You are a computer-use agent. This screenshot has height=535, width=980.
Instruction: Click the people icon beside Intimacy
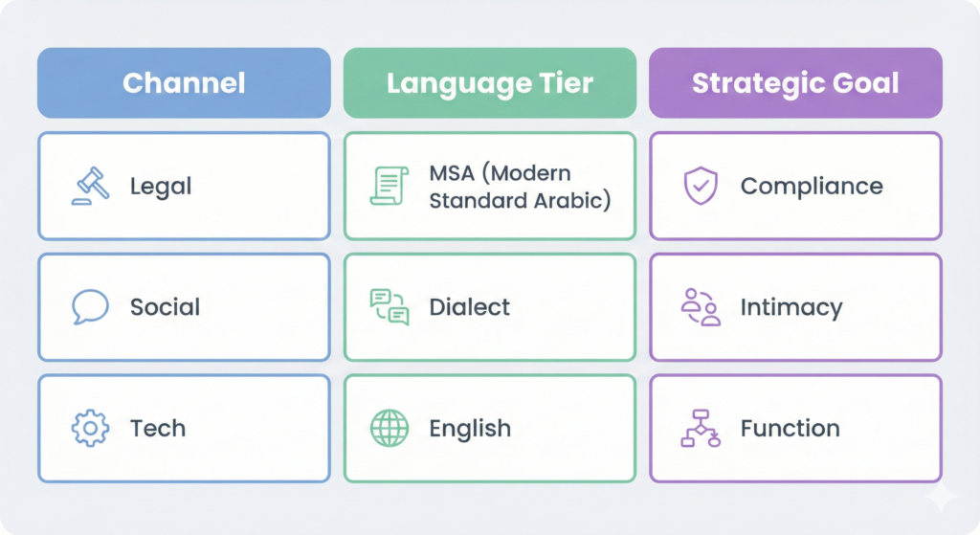point(700,307)
